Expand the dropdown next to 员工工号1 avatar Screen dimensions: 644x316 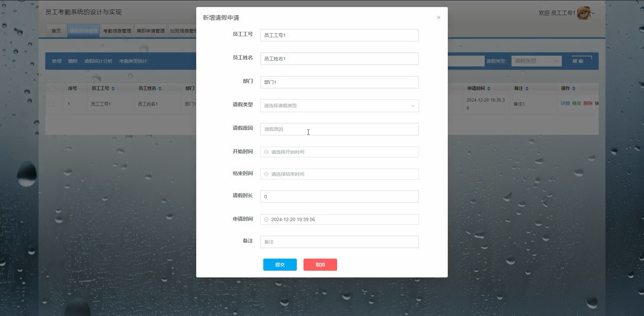pos(593,13)
